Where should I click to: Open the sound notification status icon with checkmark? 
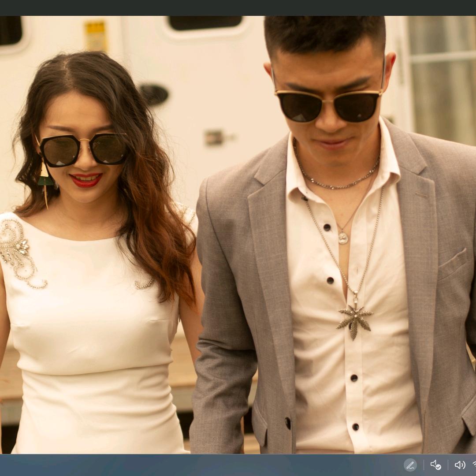click(x=435, y=465)
